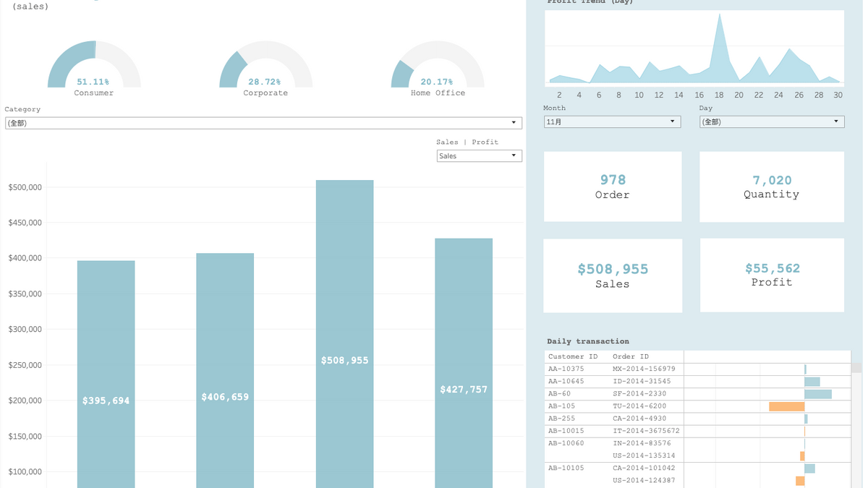868x488 pixels.
Task: Click order ID CA-2014-101042
Action: (644, 468)
